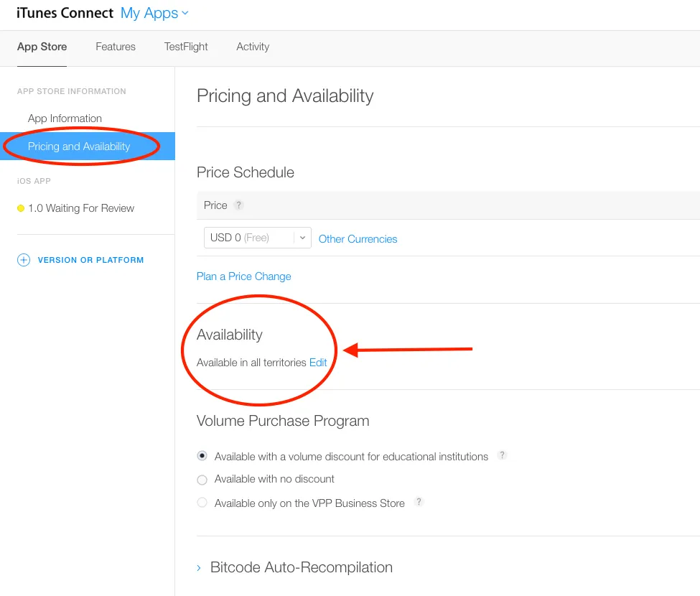Image resolution: width=700 pixels, height=596 pixels.
Task: Click the plus icon beside Version or Platform
Action: pyautogui.click(x=24, y=260)
